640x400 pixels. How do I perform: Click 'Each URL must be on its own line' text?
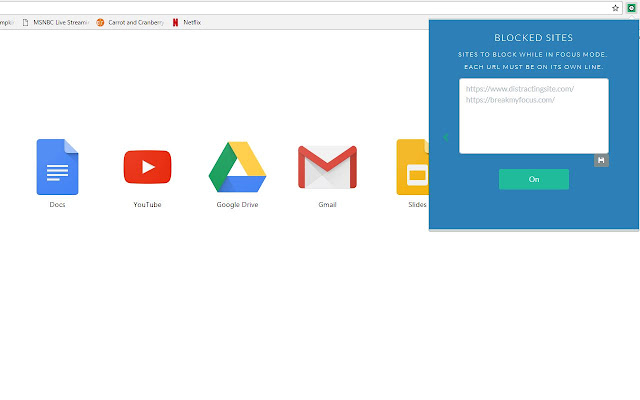tap(533, 67)
